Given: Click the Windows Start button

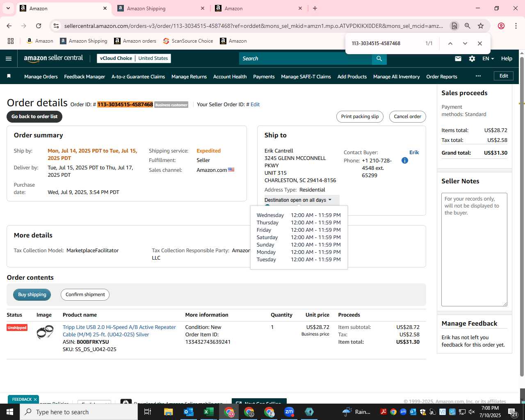Looking at the screenshot, I should pyautogui.click(x=10, y=412).
